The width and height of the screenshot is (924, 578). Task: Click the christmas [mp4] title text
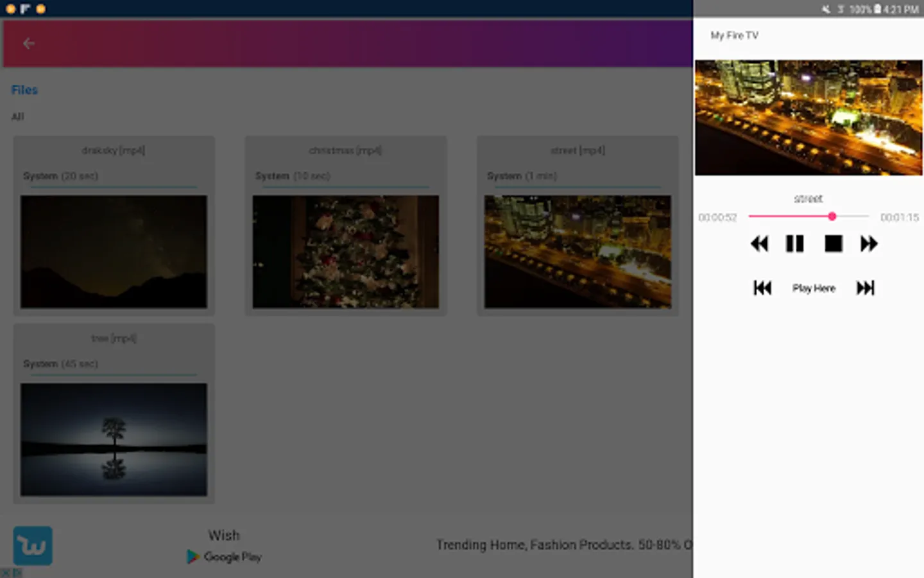point(345,150)
